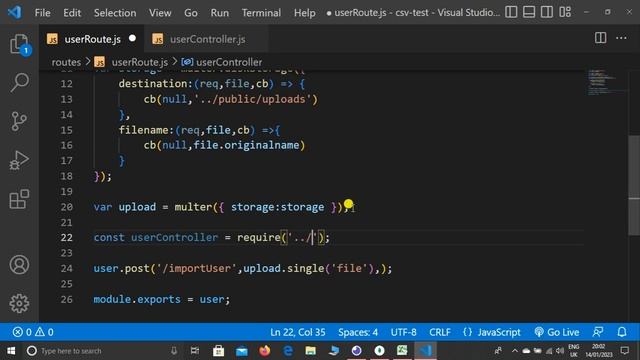Image resolution: width=640 pixels, height=360 pixels.
Task: Open Task View on taskbar
Action: [x=195, y=351]
